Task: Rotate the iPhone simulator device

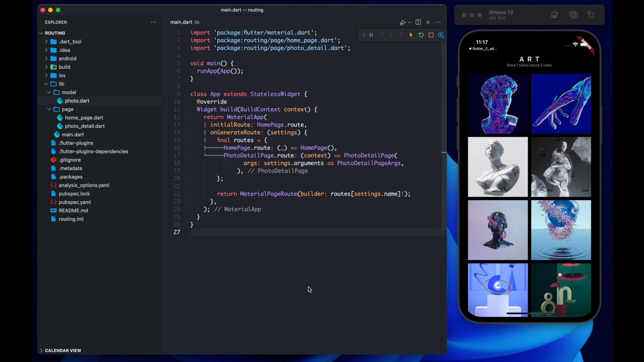Action: pos(591,15)
